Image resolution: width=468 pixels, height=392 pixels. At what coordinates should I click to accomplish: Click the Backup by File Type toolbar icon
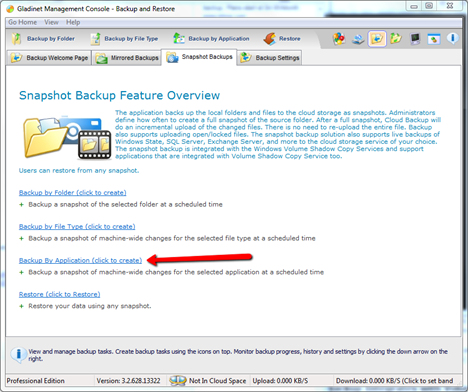[96, 39]
